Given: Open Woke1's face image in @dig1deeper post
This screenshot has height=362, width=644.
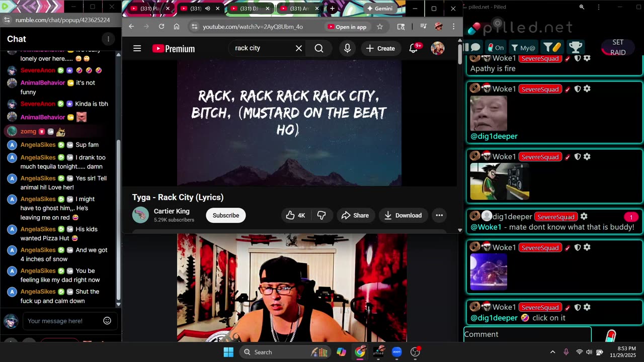Looking at the screenshot, I should [488, 113].
